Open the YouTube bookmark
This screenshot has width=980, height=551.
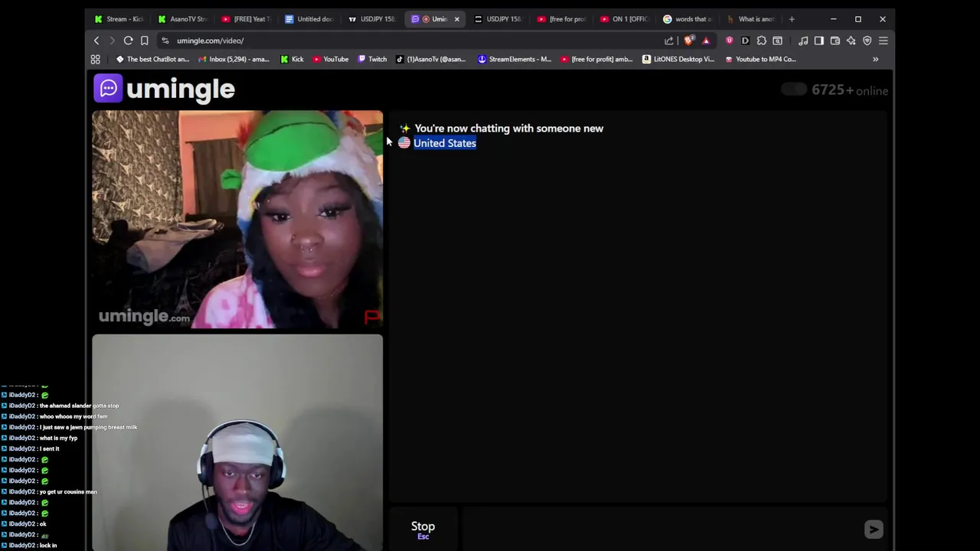[330, 59]
